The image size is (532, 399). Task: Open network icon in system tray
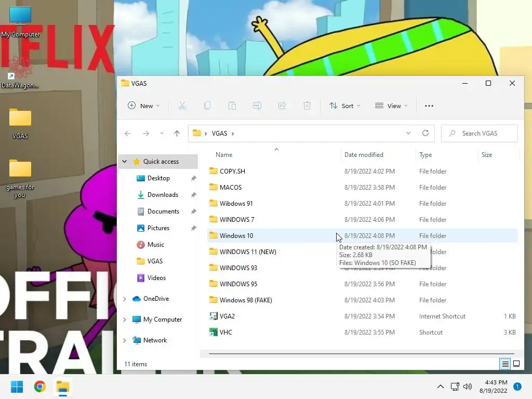coord(455,387)
